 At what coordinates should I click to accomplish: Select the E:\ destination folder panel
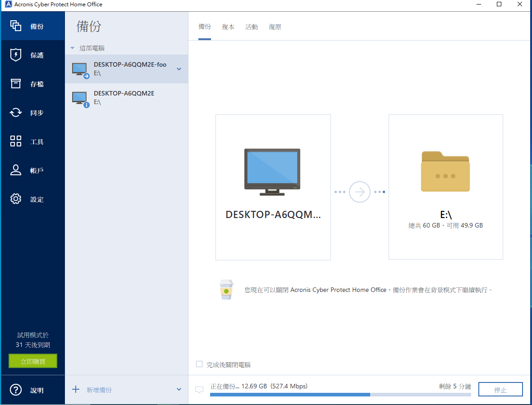click(445, 187)
